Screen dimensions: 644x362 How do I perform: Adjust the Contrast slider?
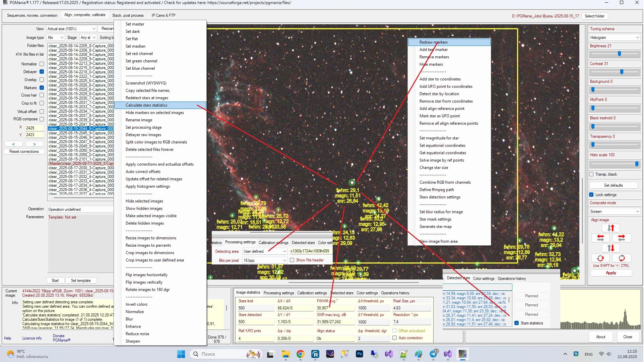[615, 72]
